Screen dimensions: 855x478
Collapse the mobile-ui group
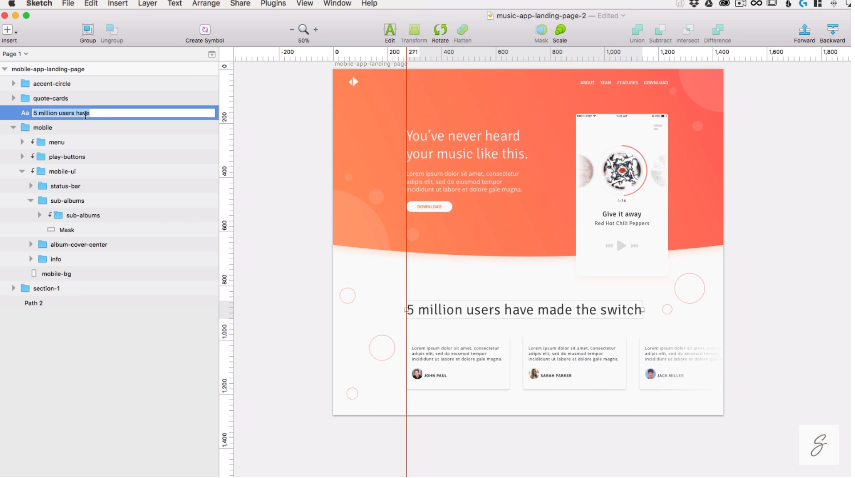pyautogui.click(x=22, y=171)
